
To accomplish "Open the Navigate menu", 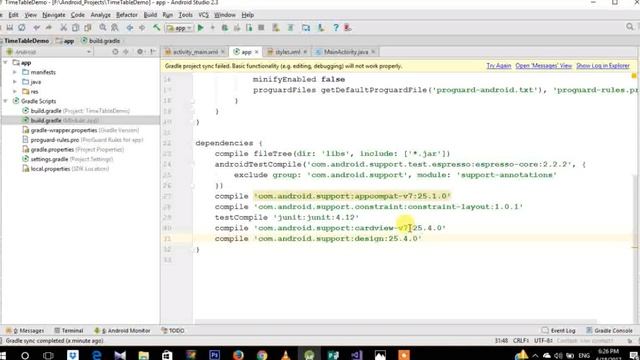I will pos(53,15).
